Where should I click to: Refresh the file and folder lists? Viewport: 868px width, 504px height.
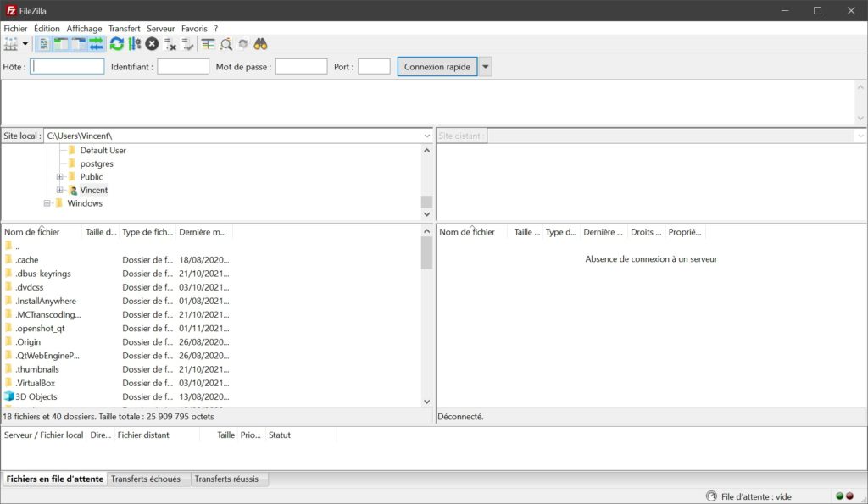coord(116,44)
